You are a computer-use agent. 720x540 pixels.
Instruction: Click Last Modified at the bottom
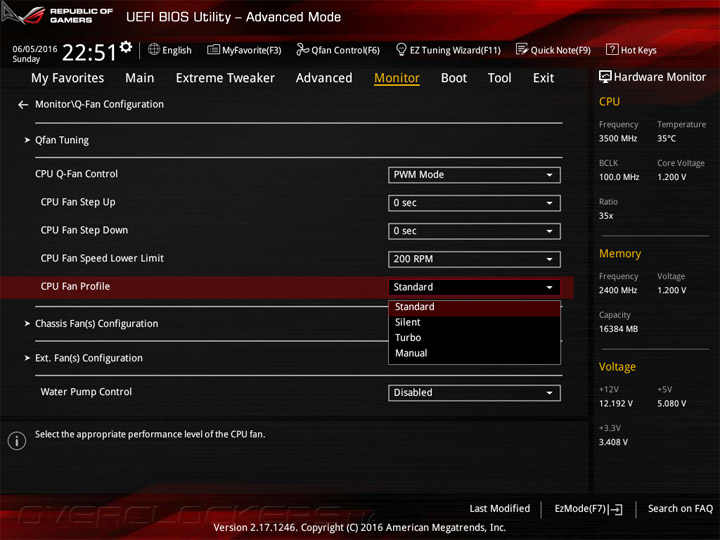tap(499, 509)
